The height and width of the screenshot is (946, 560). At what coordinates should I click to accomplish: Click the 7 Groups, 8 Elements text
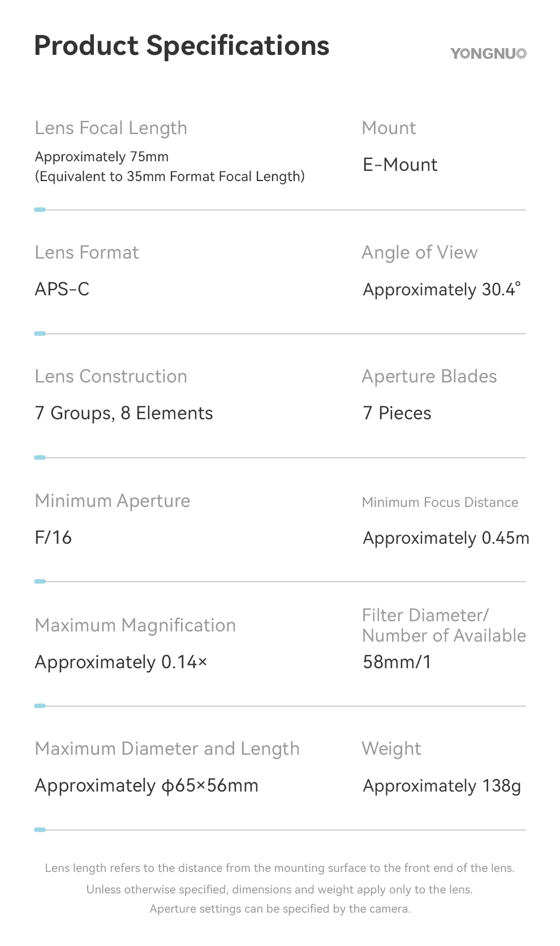click(124, 414)
